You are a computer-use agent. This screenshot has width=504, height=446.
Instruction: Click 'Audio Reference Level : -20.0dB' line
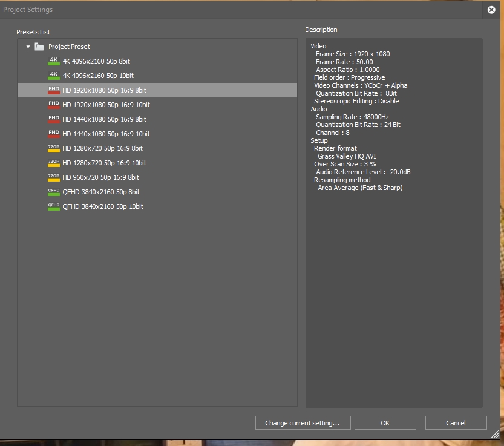click(363, 172)
